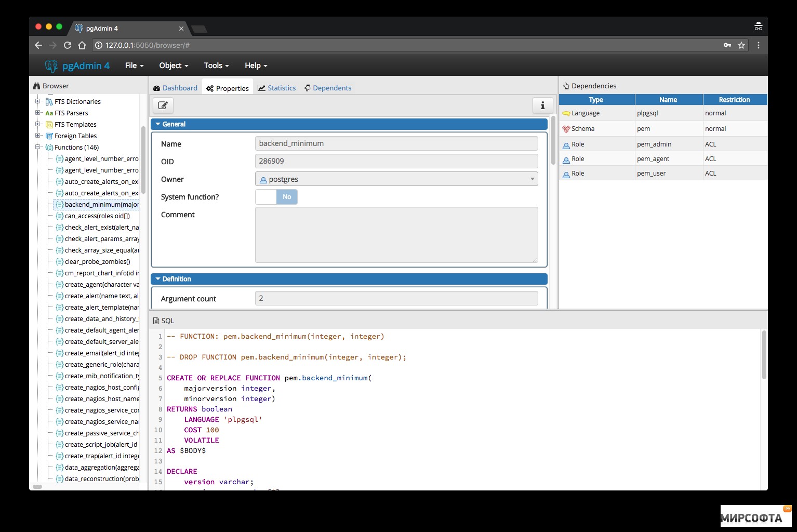Sort dependencies by Type column header
The width and height of the screenshot is (797, 532).
point(596,100)
